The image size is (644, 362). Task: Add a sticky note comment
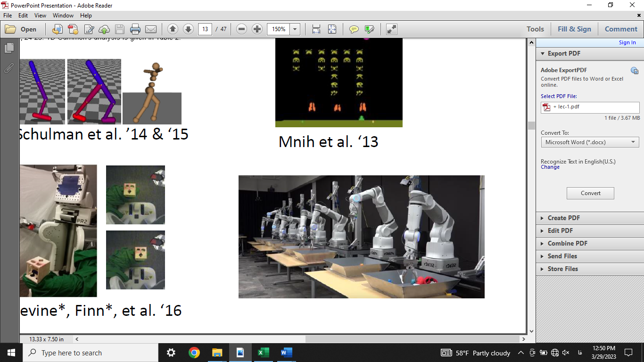354,29
